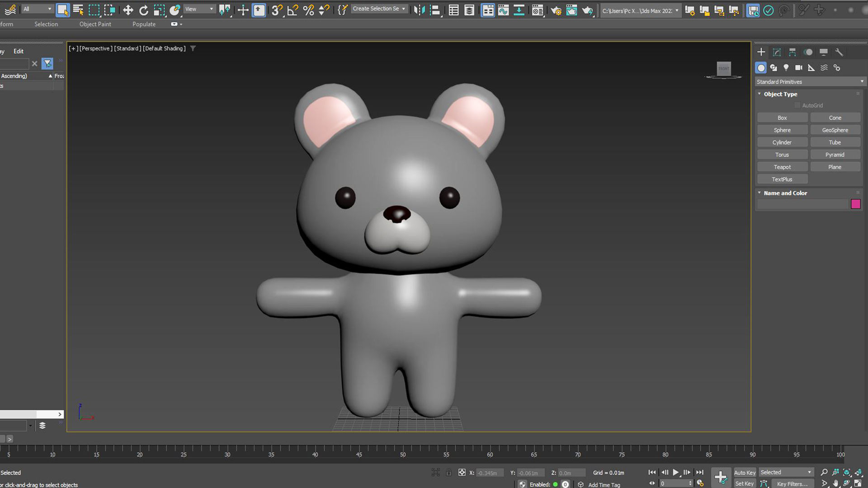Open the Modify panel tab
Viewport: 868px width, 488px height.
(777, 52)
